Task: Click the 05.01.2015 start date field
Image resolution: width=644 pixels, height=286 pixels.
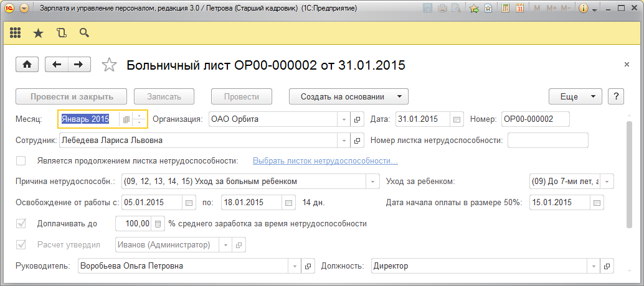Action: 152,203
